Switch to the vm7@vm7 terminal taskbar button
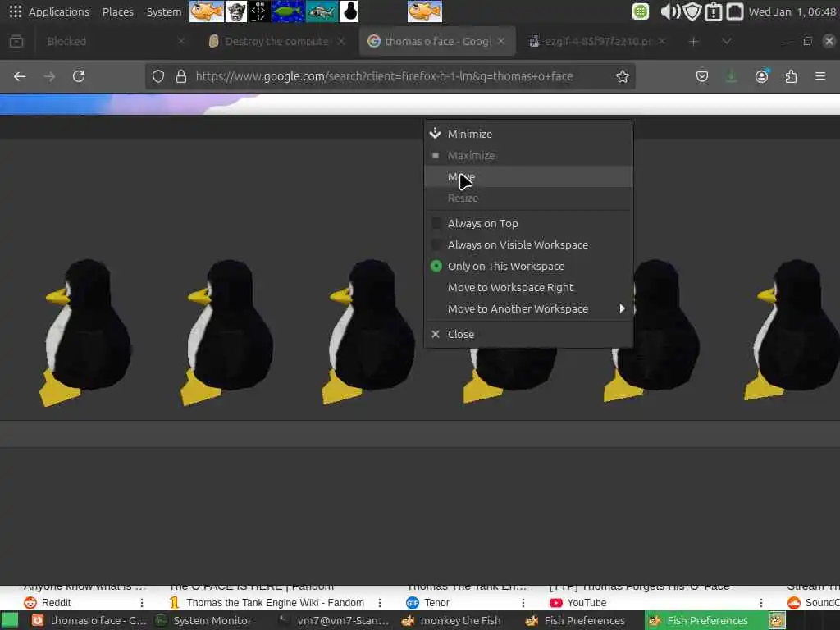The width and height of the screenshot is (840, 630). pos(336,620)
